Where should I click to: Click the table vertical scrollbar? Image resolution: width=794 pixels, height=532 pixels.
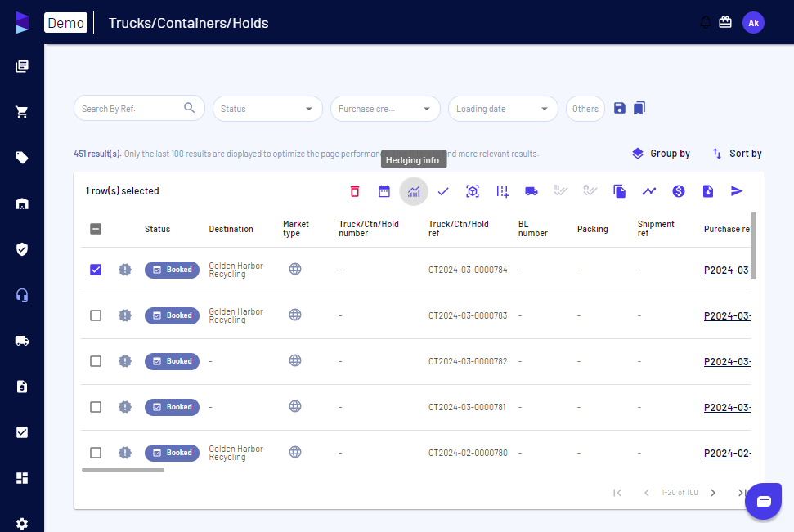(x=753, y=245)
